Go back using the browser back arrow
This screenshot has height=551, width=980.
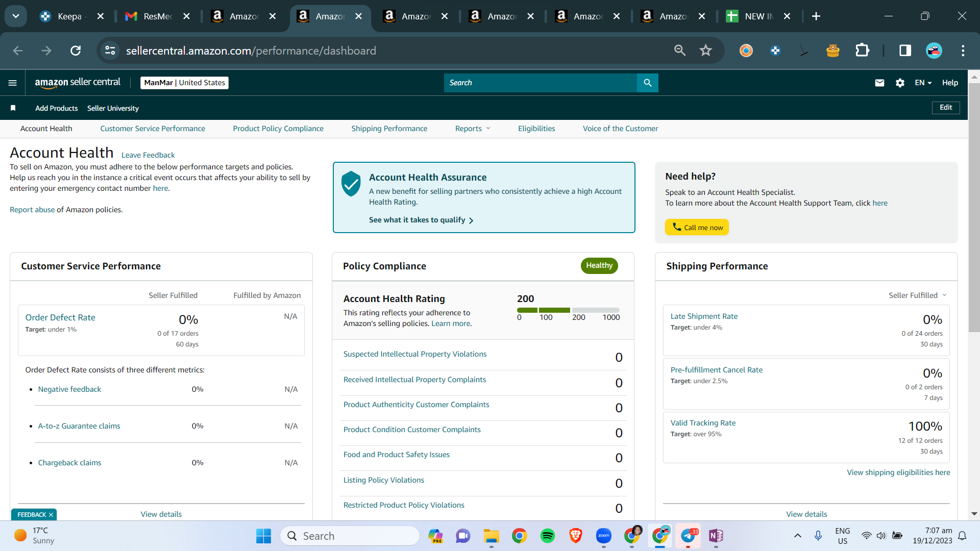click(18, 51)
